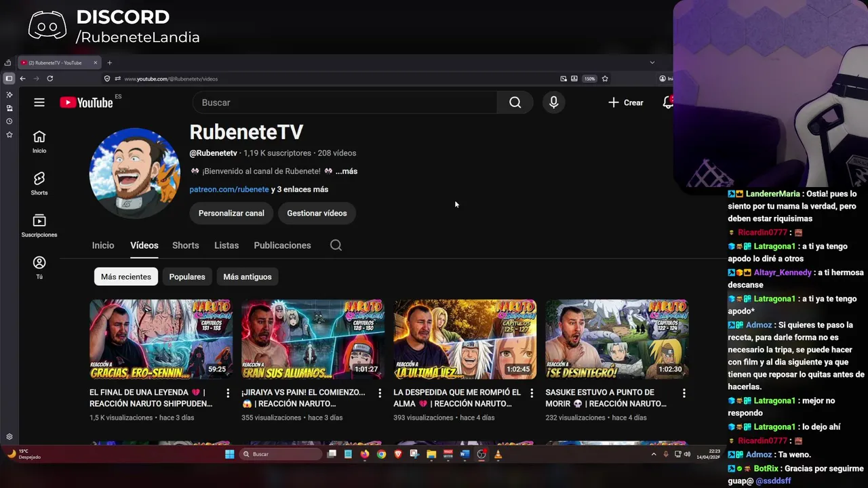
Task: Reload the current page
Action: (50, 79)
